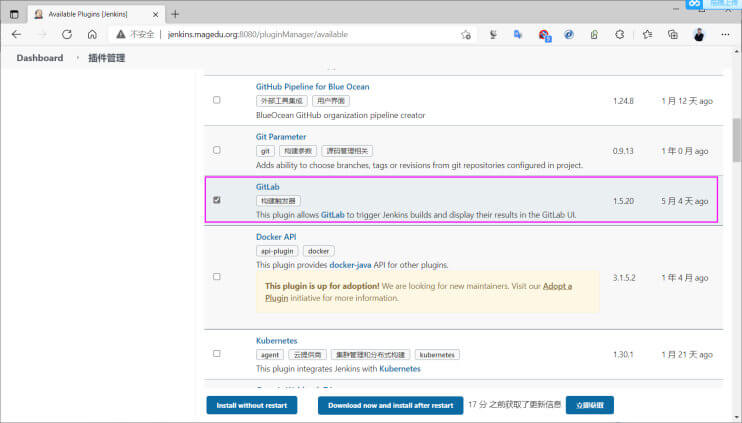Click version 1.24.8 text
Viewport: 742px width, 423px height.
click(623, 101)
